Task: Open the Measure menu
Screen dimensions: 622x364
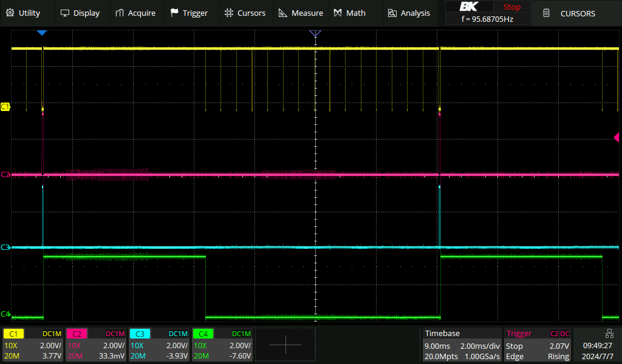Action: click(301, 13)
